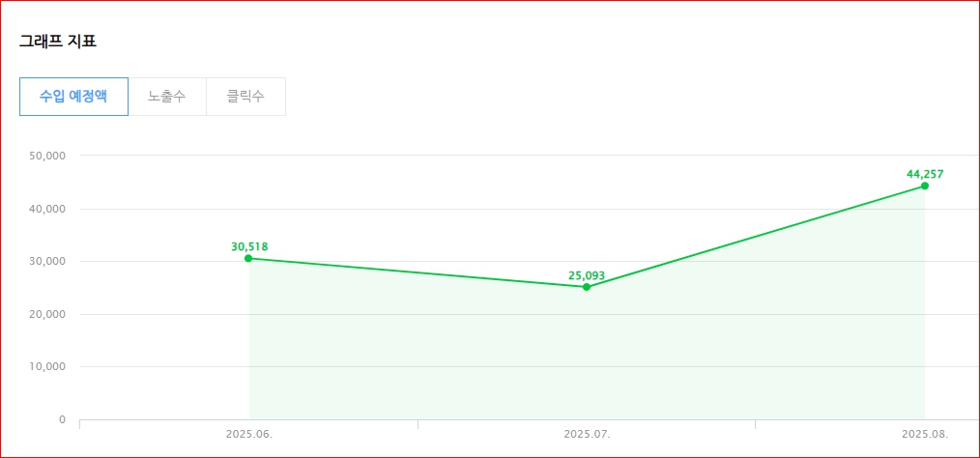
Task: Select the 수입 예정액 tab
Action: coord(73,97)
